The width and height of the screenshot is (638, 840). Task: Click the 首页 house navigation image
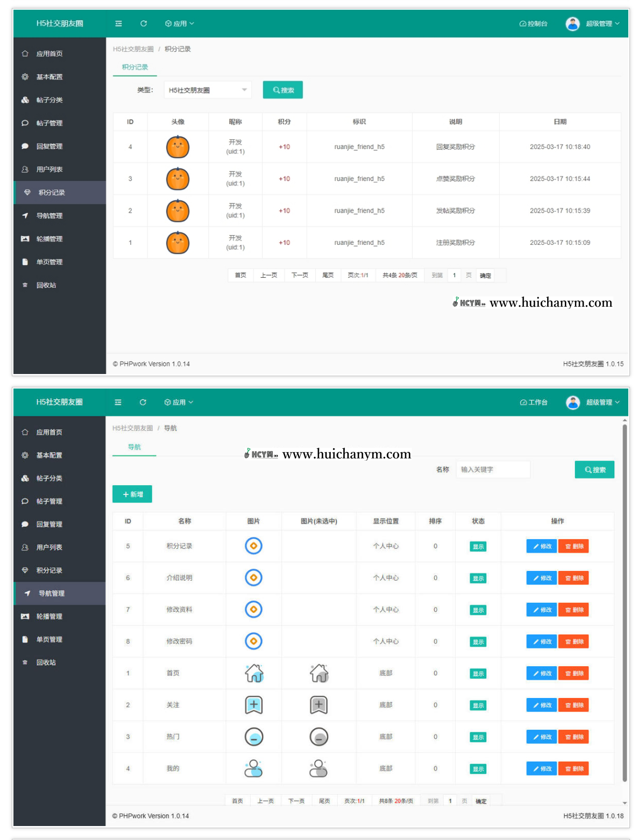coord(254,673)
